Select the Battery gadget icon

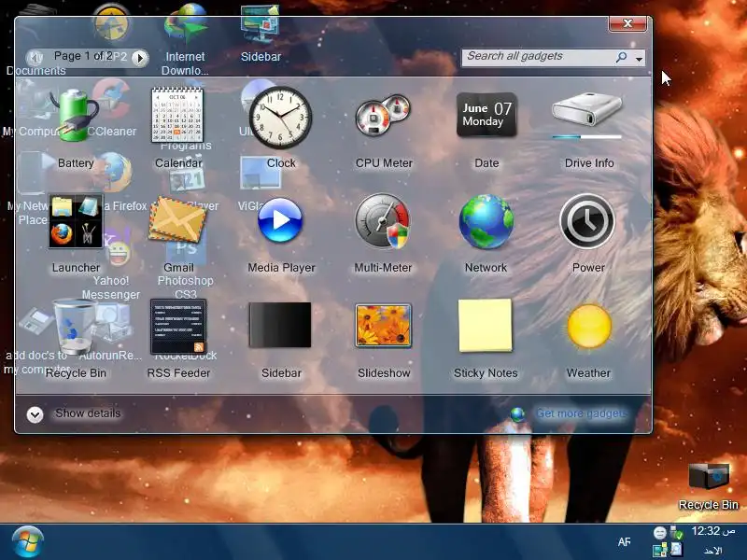(x=76, y=115)
